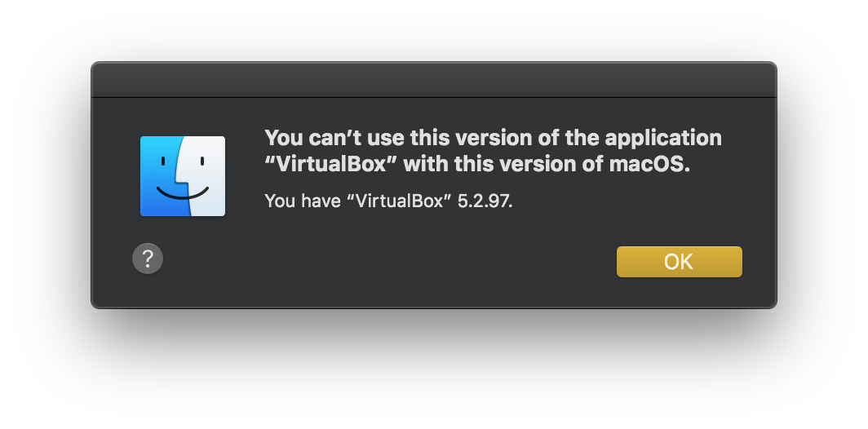The height and width of the screenshot is (429, 868).
Task: Click the Finder face icon
Action: click(x=183, y=176)
